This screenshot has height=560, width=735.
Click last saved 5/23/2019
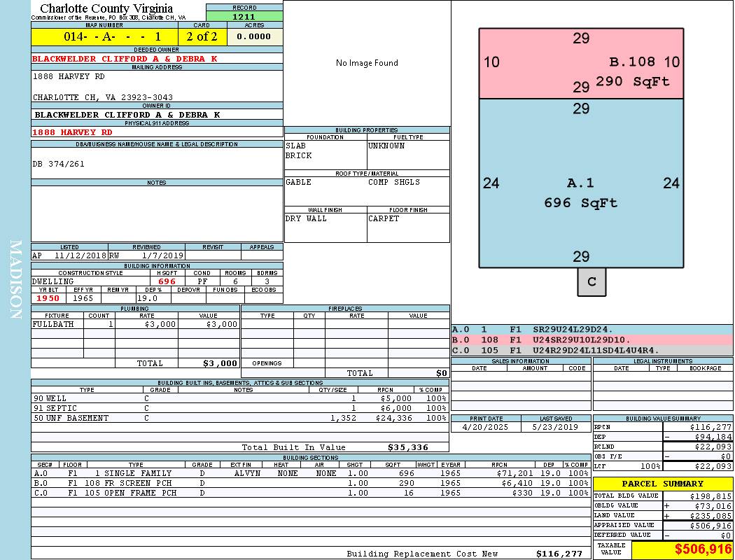tap(556, 427)
